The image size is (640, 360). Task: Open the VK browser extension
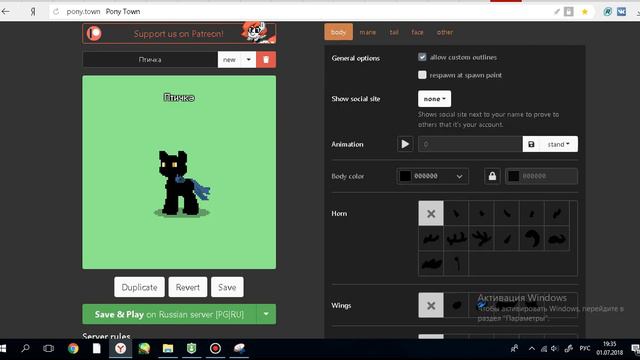(x=621, y=12)
